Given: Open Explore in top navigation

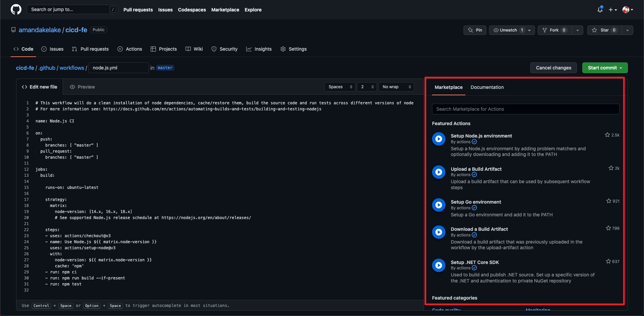Looking at the screenshot, I should (253, 10).
